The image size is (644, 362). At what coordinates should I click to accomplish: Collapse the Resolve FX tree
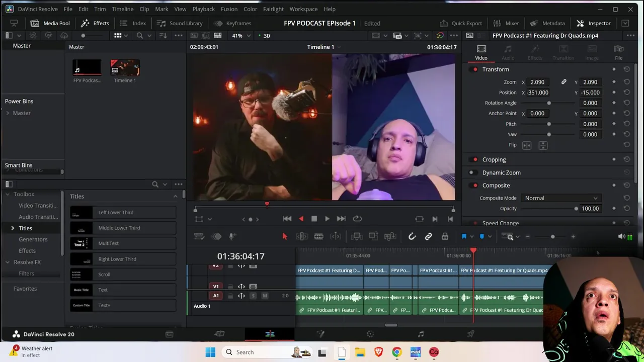[x=8, y=262]
